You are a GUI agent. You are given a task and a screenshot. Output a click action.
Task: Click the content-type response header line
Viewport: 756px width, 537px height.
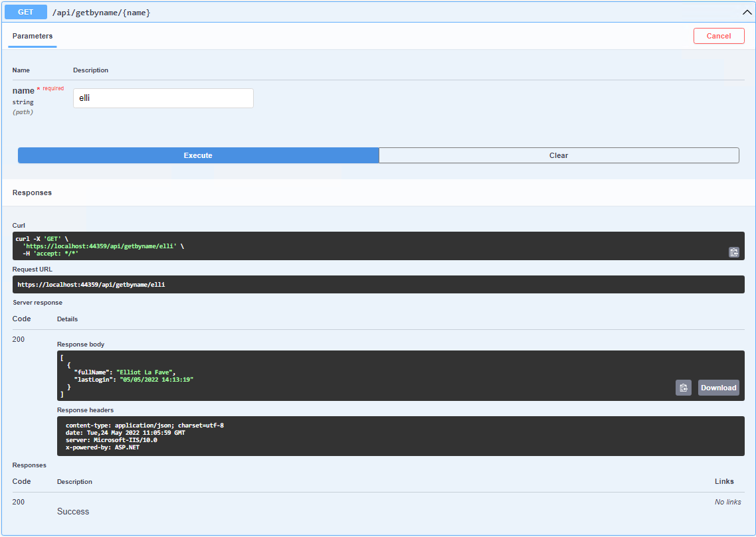click(145, 425)
